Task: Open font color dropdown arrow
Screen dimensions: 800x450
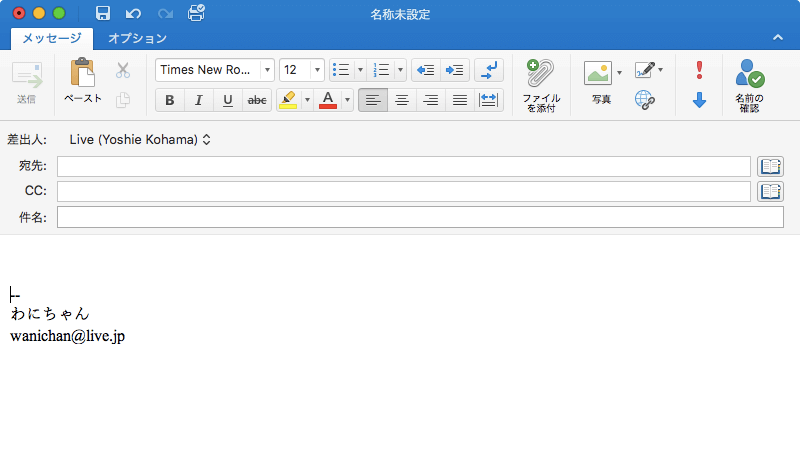Action: (x=347, y=100)
